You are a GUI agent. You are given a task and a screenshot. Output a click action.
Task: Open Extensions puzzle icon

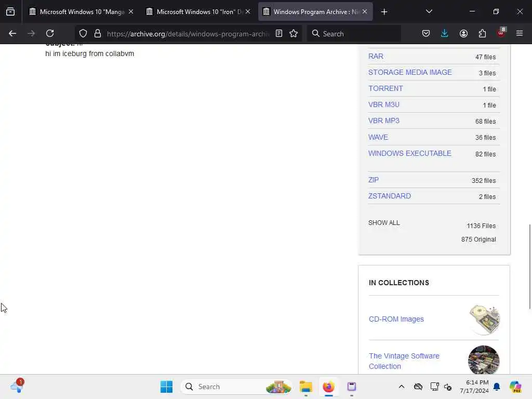[482, 33]
